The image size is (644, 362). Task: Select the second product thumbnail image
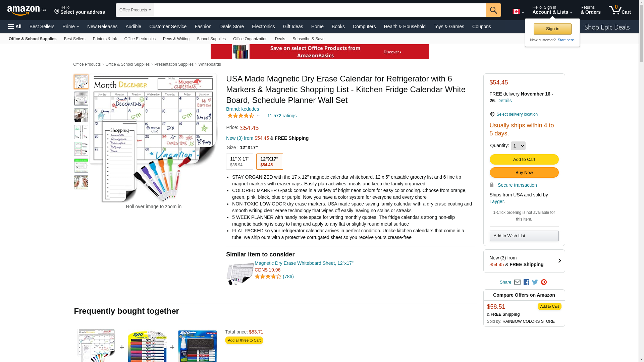tap(81, 99)
